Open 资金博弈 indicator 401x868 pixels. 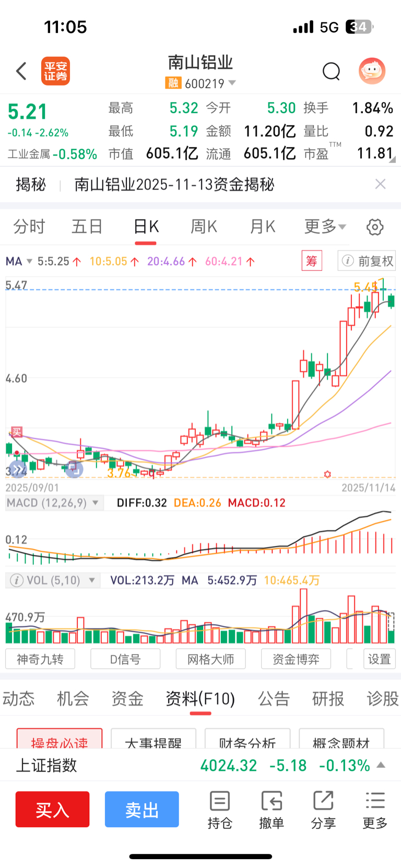coord(296,659)
